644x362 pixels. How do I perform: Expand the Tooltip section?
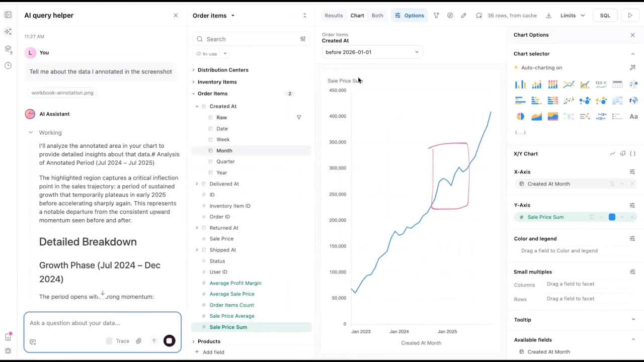coord(633,320)
